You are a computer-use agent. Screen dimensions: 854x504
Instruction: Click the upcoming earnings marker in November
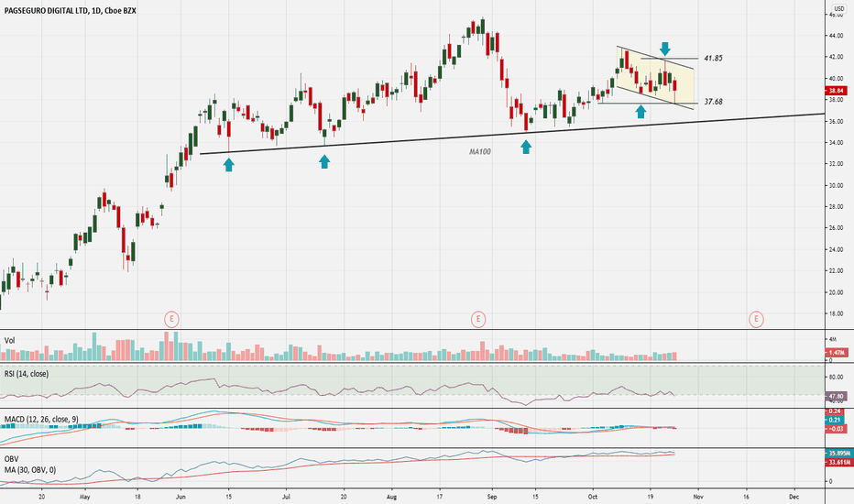(756, 319)
